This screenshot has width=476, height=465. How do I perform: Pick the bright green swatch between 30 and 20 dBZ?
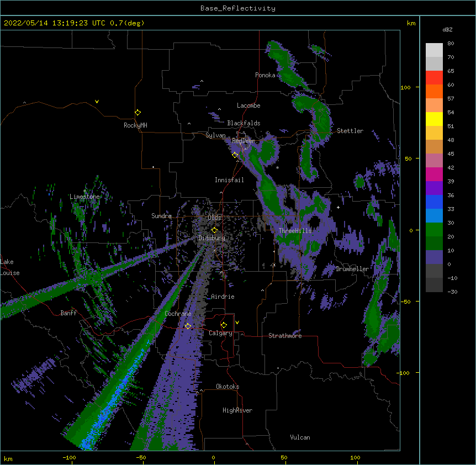pos(434,230)
